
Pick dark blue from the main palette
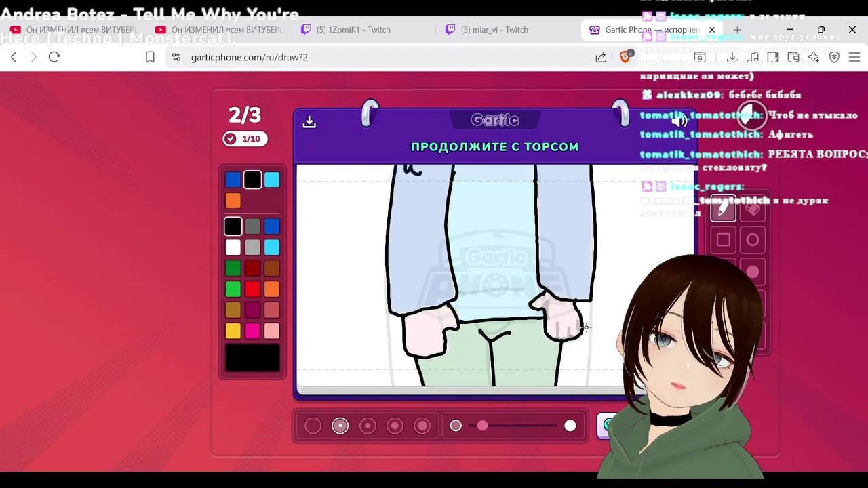coord(272,226)
